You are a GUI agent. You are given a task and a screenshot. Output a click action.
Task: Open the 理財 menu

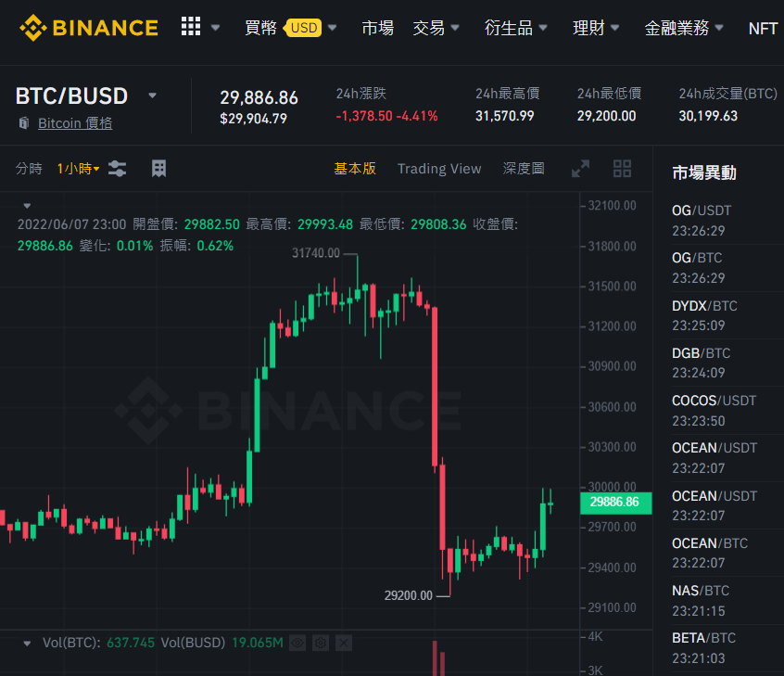[x=596, y=28]
